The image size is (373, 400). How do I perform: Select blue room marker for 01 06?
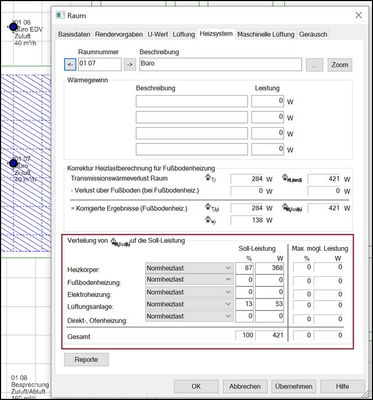(x=13, y=27)
